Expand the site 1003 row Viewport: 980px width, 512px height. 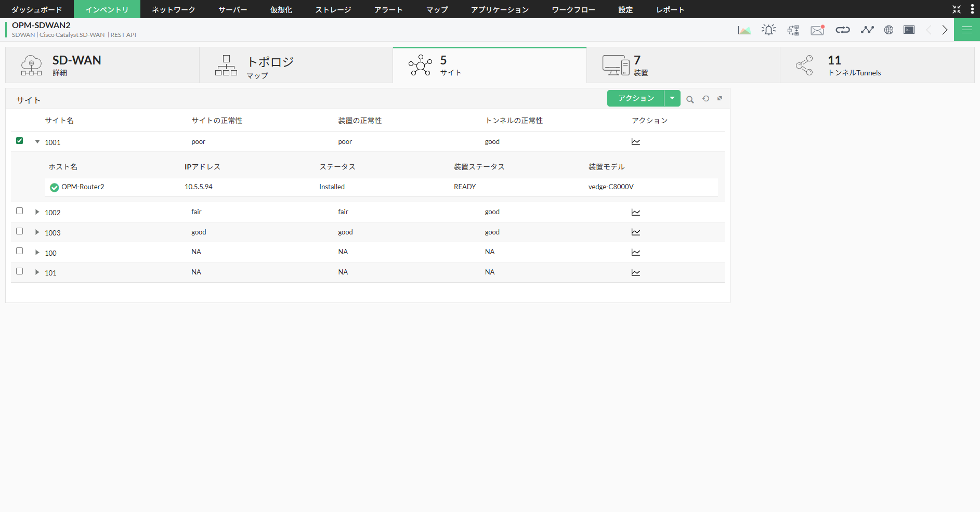coord(37,232)
